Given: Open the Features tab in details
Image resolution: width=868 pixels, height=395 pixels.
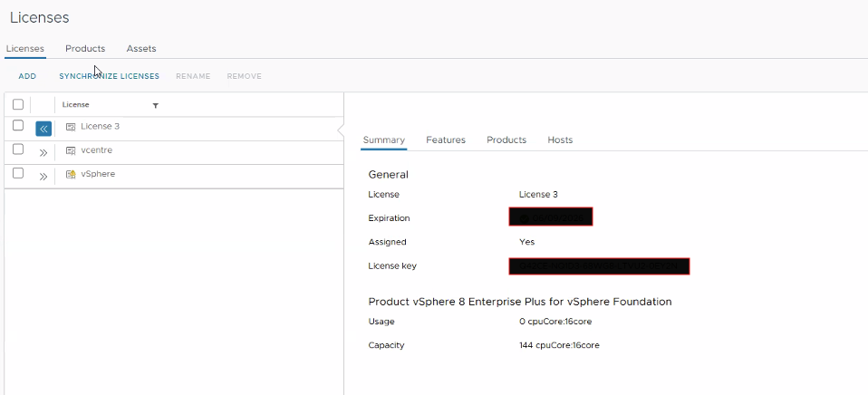Looking at the screenshot, I should (446, 140).
